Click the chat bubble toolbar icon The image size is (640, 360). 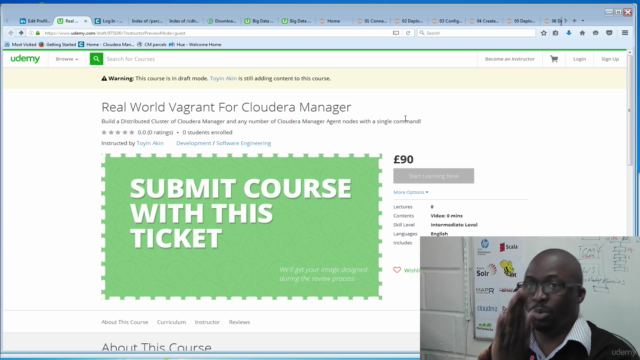(x=596, y=33)
